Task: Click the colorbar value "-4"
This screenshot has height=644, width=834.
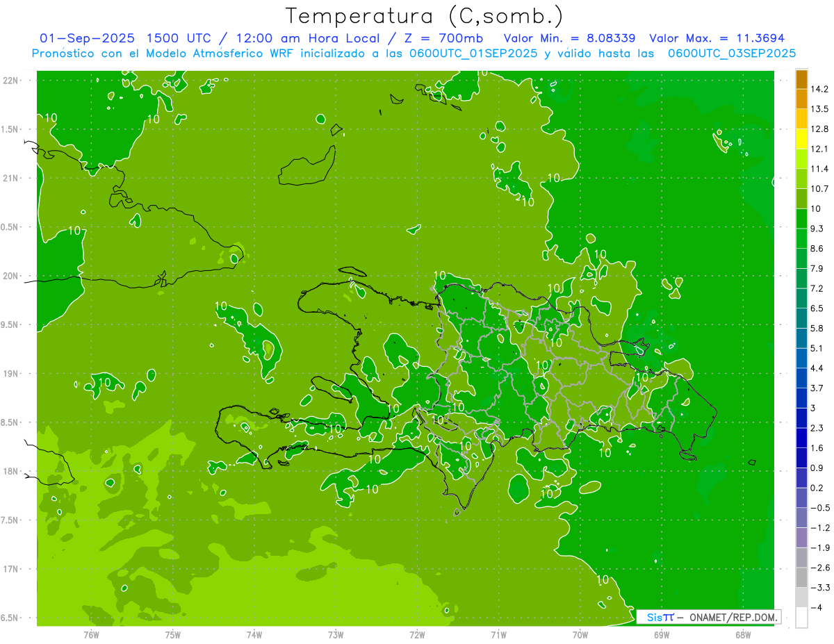Action: pos(817,608)
